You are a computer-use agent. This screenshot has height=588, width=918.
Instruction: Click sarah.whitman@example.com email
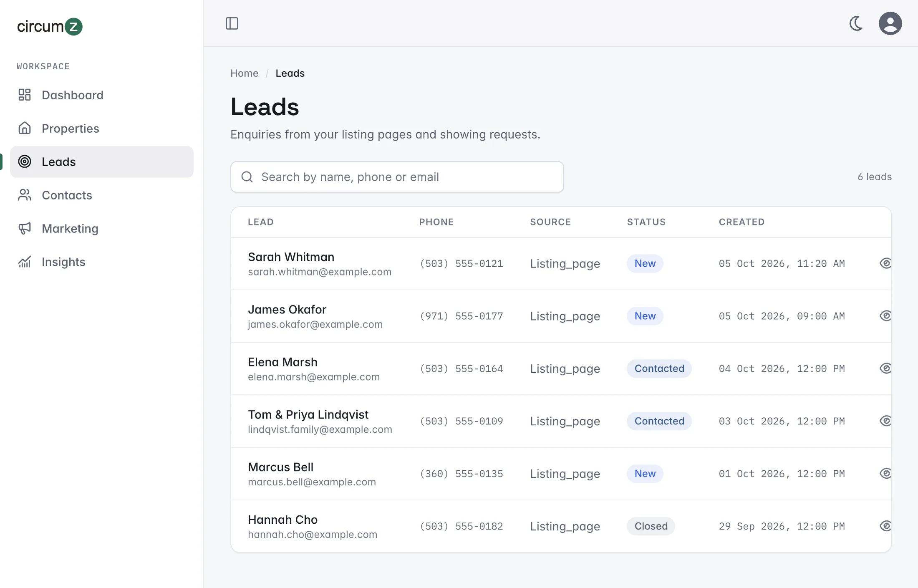320,272
